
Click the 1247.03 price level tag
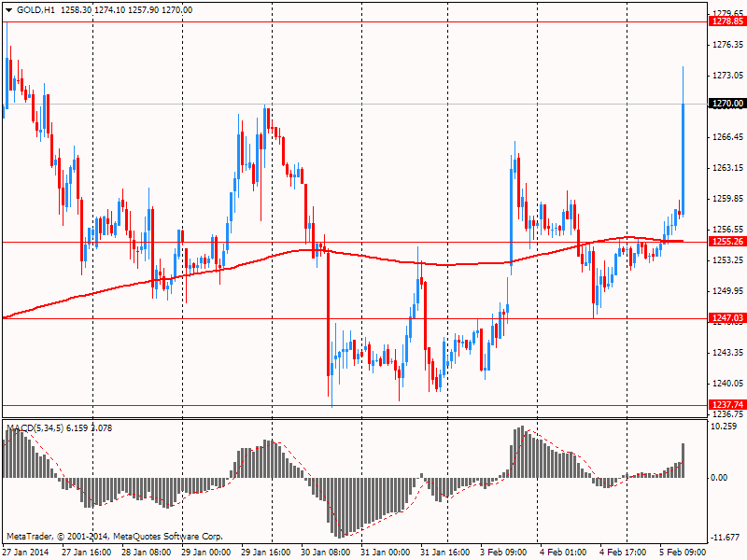726,318
